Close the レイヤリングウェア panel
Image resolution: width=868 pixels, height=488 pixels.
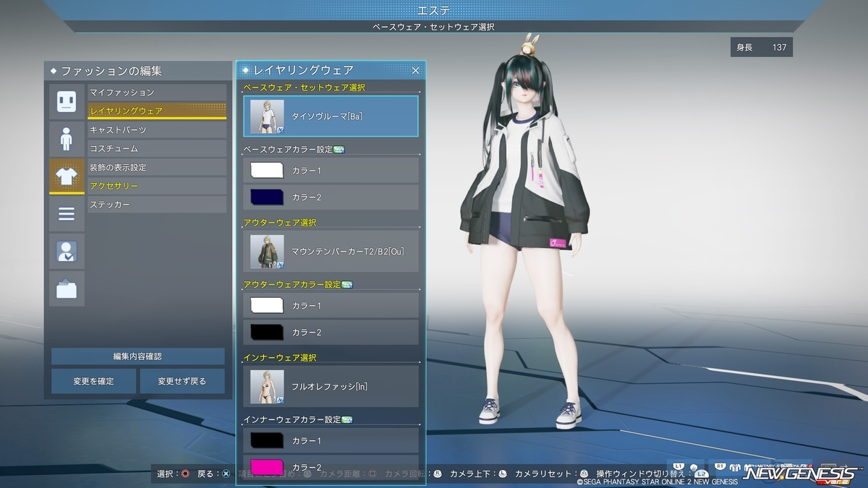[416, 70]
